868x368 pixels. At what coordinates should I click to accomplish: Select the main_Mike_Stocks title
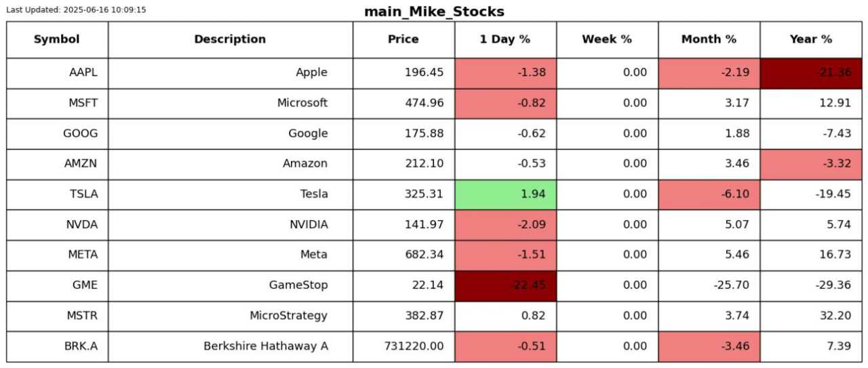pos(434,12)
